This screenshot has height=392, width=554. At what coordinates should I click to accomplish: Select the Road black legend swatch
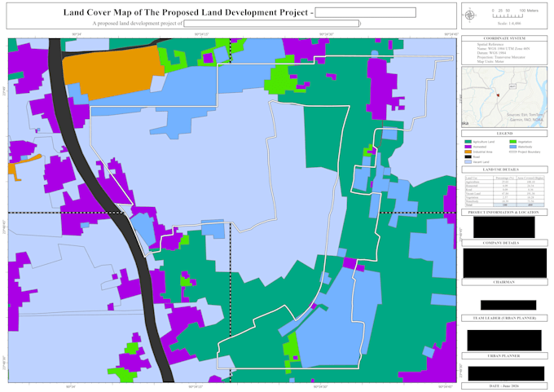coord(468,156)
